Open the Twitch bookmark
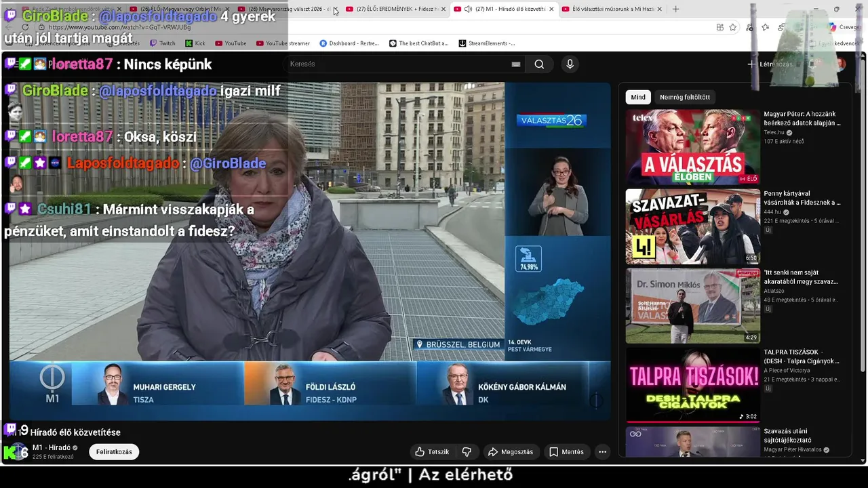 [x=162, y=43]
